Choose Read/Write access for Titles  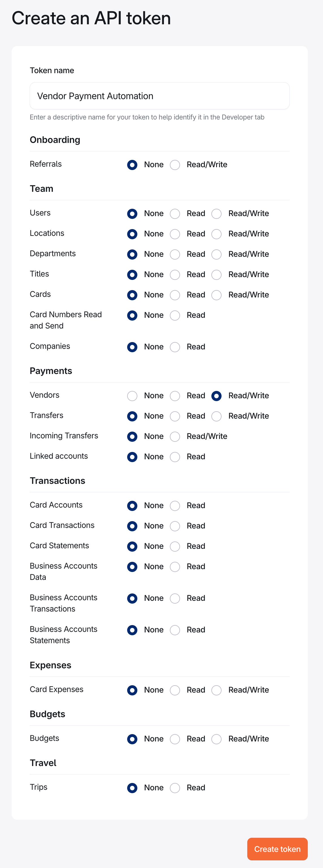(216, 275)
